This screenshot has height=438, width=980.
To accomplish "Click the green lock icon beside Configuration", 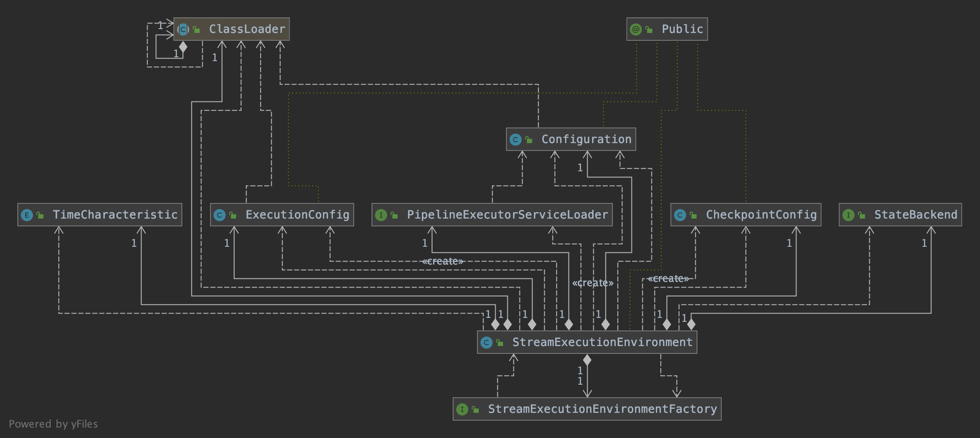I will coord(529,140).
